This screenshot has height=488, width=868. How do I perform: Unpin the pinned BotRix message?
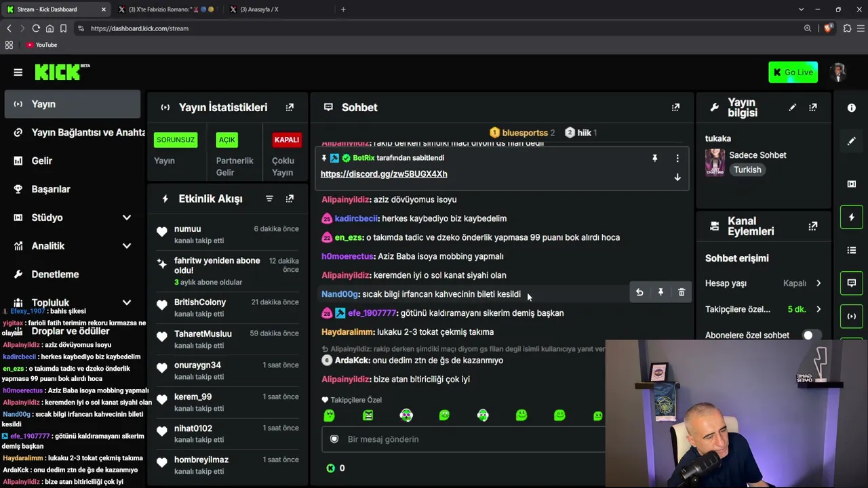[654, 158]
